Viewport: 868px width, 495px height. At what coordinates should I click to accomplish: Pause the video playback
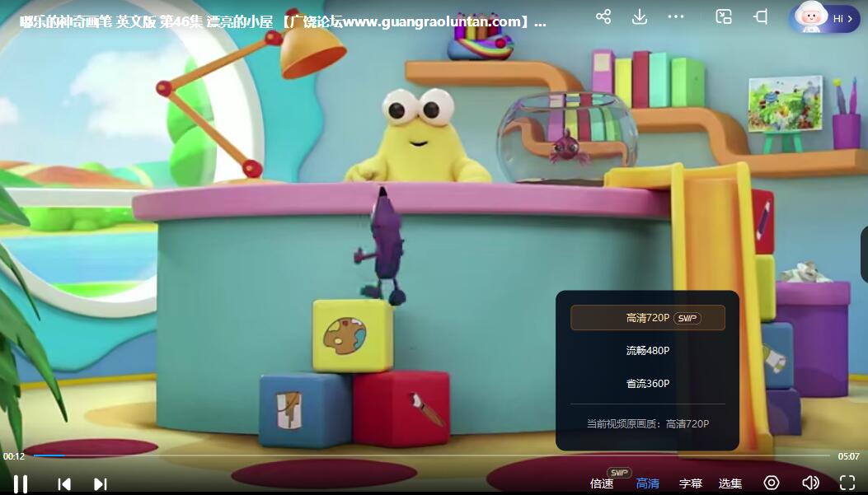21,483
